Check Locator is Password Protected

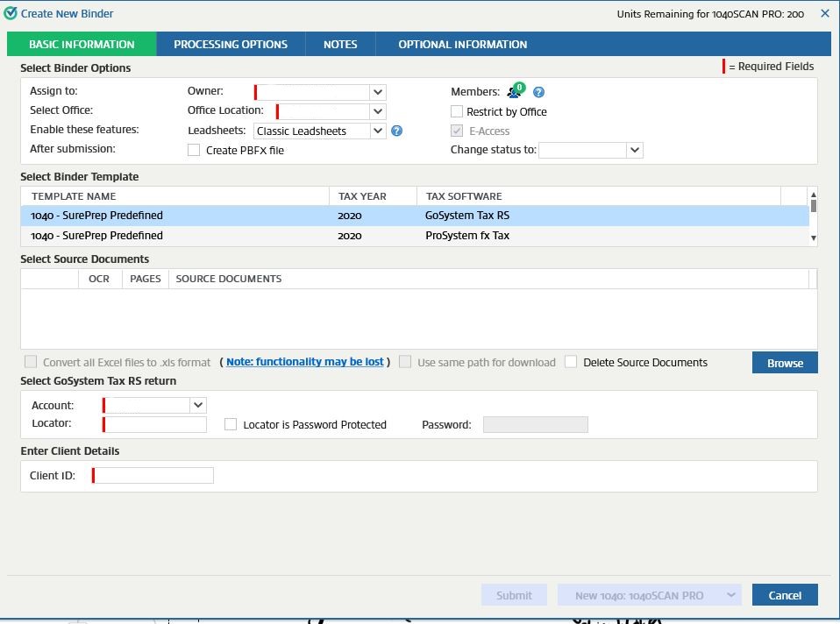tap(231, 424)
